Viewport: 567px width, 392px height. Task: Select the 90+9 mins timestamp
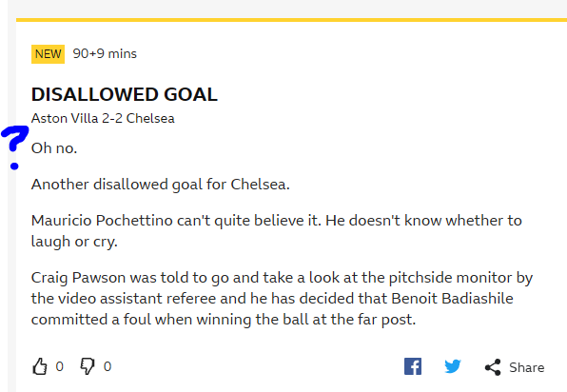coord(105,53)
